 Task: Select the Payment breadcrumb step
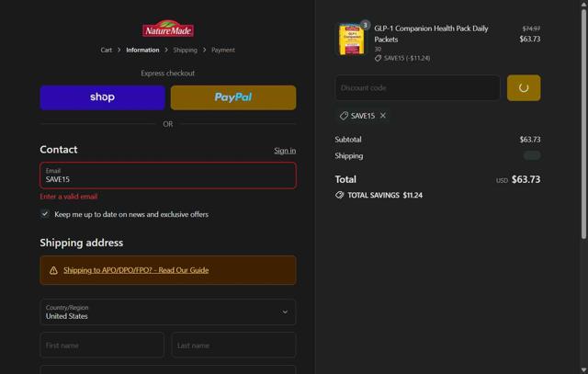tap(223, 50)
